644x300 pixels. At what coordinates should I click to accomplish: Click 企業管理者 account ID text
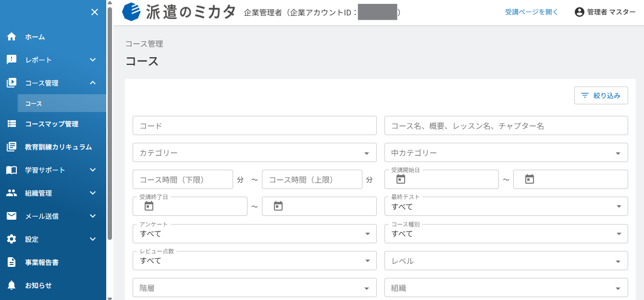click(322, 12)
